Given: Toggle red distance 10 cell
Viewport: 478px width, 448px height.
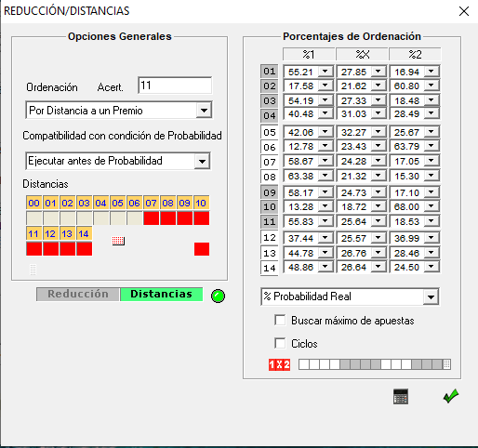Looking at the screenshot, I should [201, 218].
